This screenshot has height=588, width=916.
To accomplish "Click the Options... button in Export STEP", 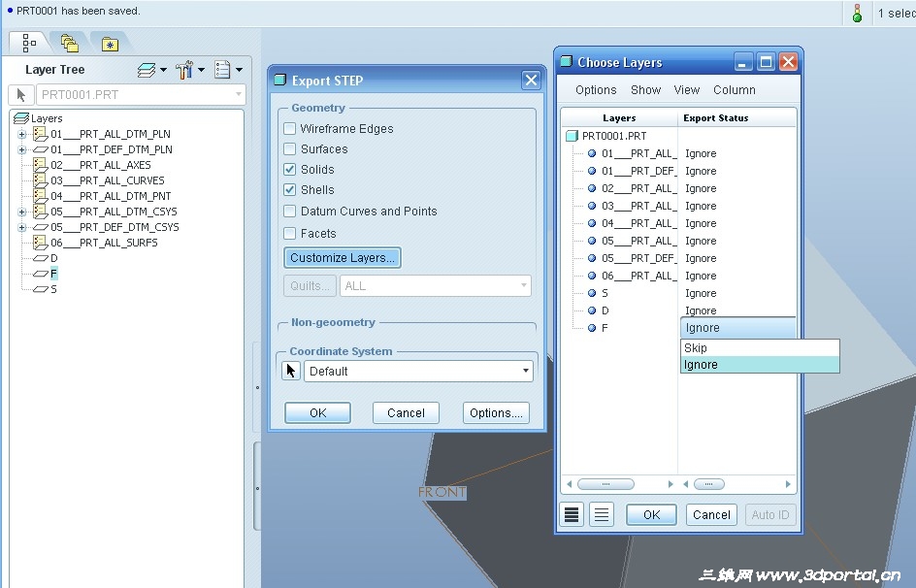I will point(496,412).
